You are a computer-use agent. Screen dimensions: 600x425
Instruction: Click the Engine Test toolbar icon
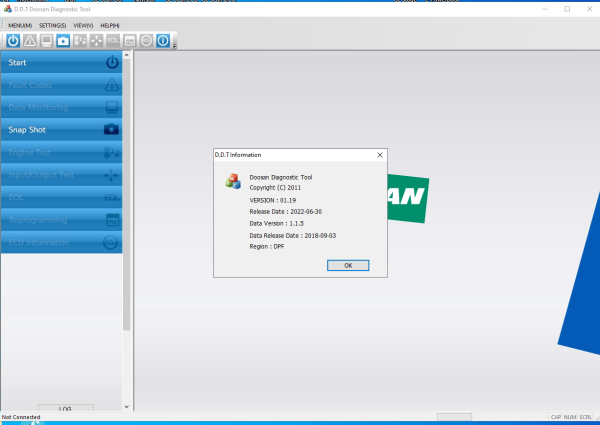coord(80,41)
